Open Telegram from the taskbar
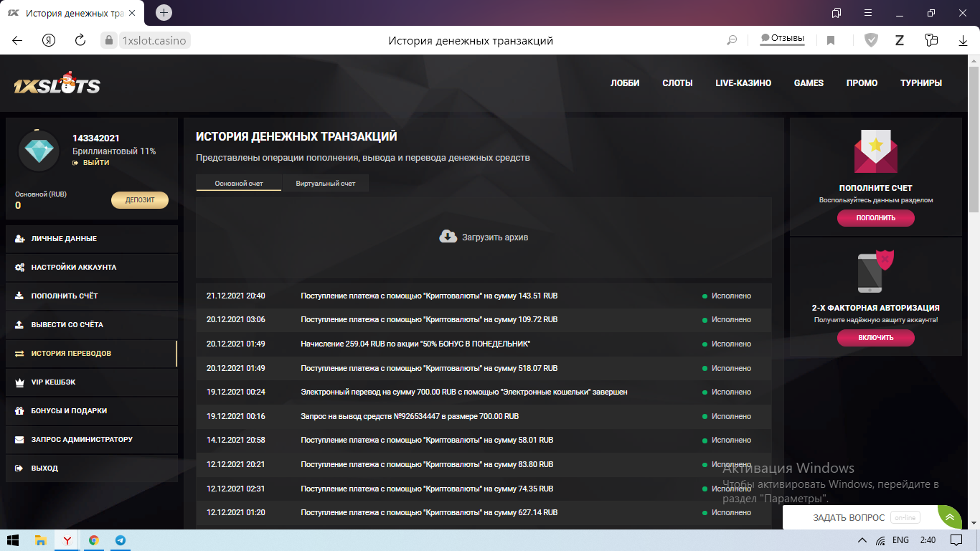 click(120, 540)
